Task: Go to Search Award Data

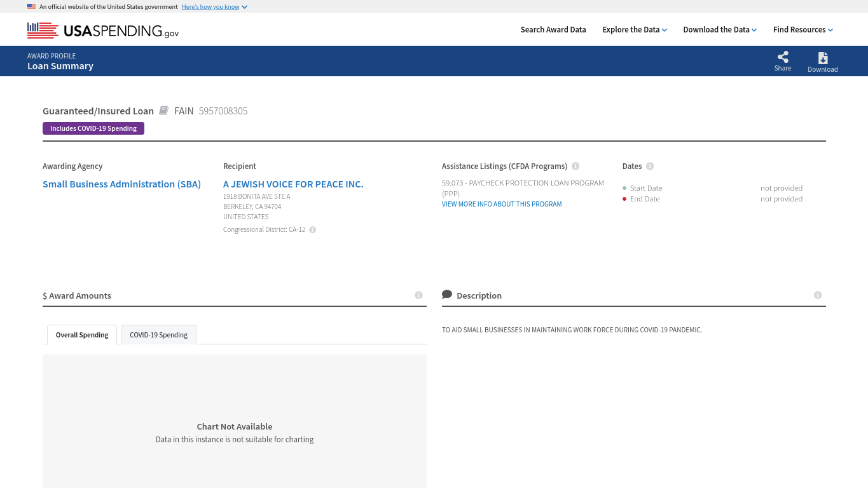Action: tap(553, 30)
